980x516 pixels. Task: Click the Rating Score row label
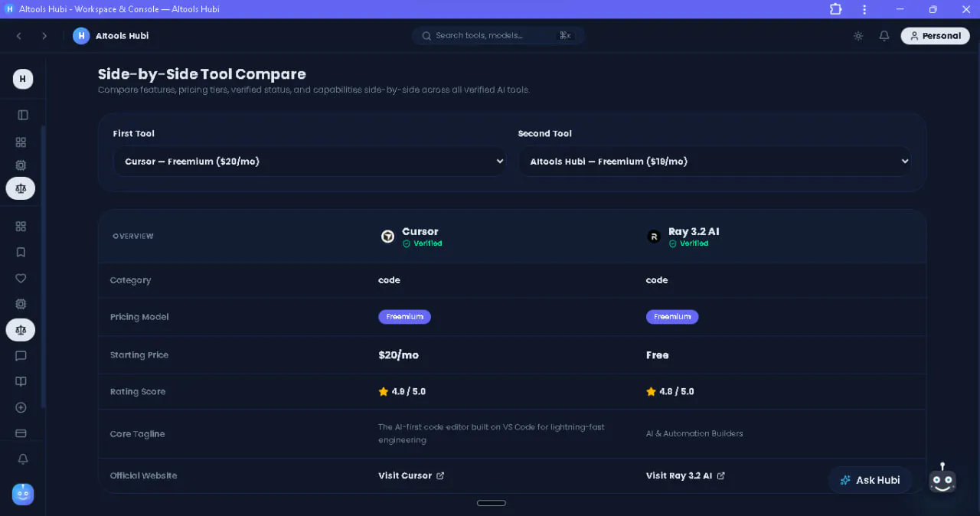tap(138, 391)
